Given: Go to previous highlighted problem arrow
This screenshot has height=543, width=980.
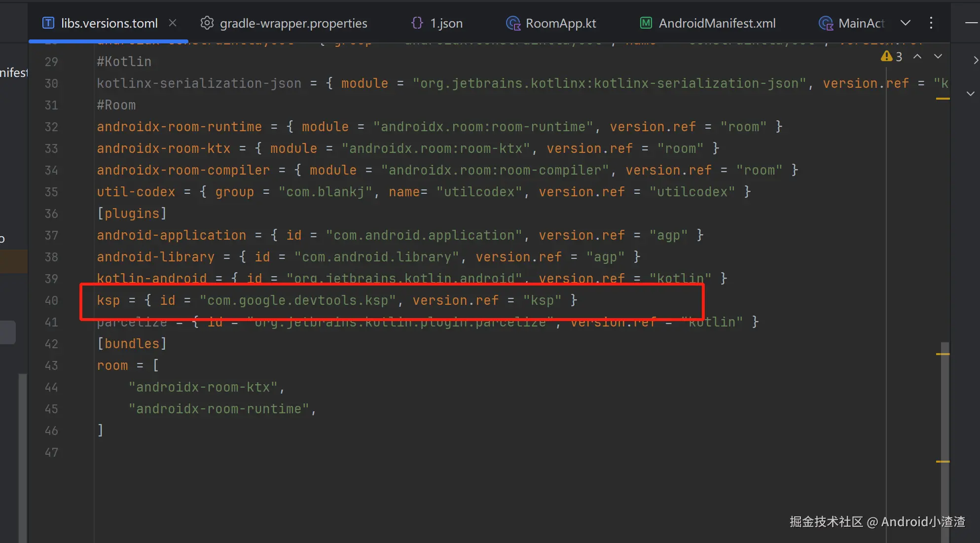Looking at the screenshot, I should click(x=917, y=56).
